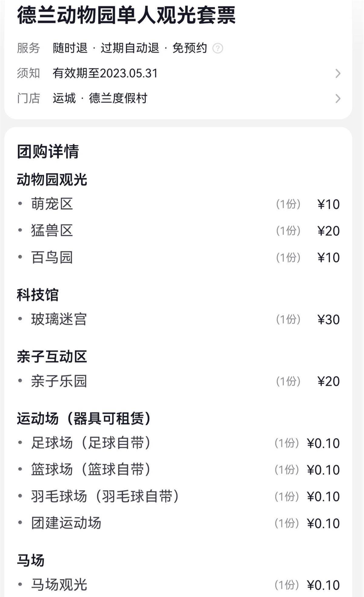Tap the 百鸟园 list entry

pyautogui.click(x=52, y=258)
